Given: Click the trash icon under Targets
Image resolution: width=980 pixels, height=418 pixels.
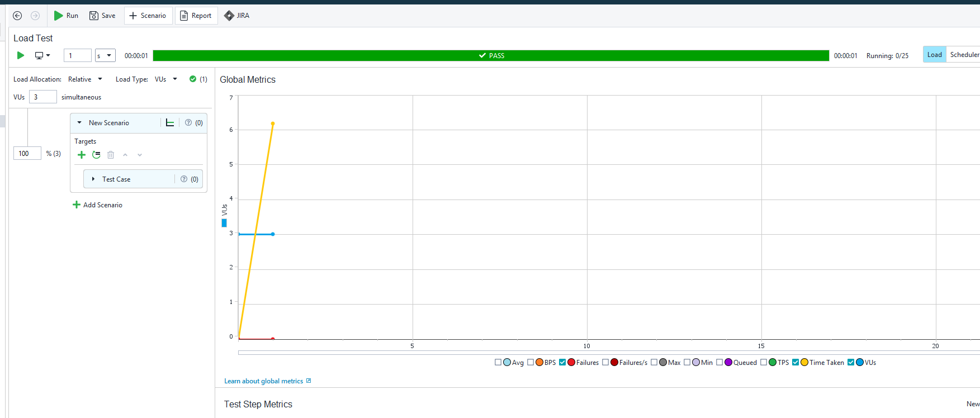Looking at the screenshot, I should (111, 155).
